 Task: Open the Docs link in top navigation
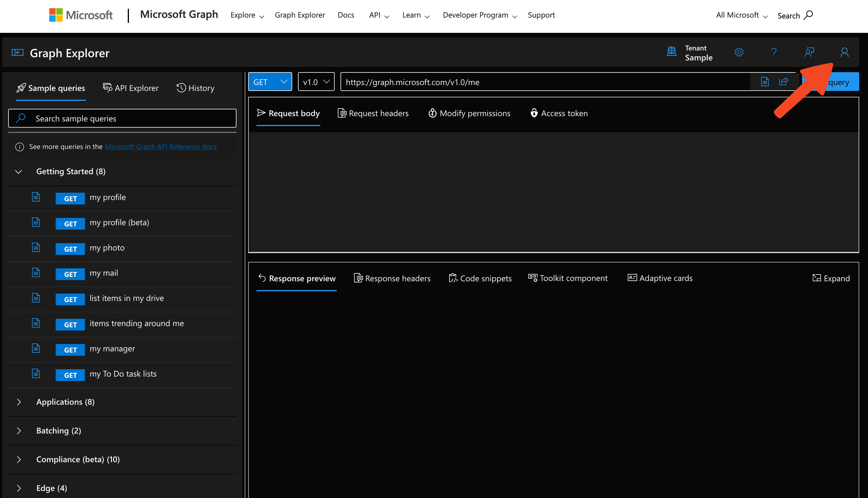click(346, 15)
